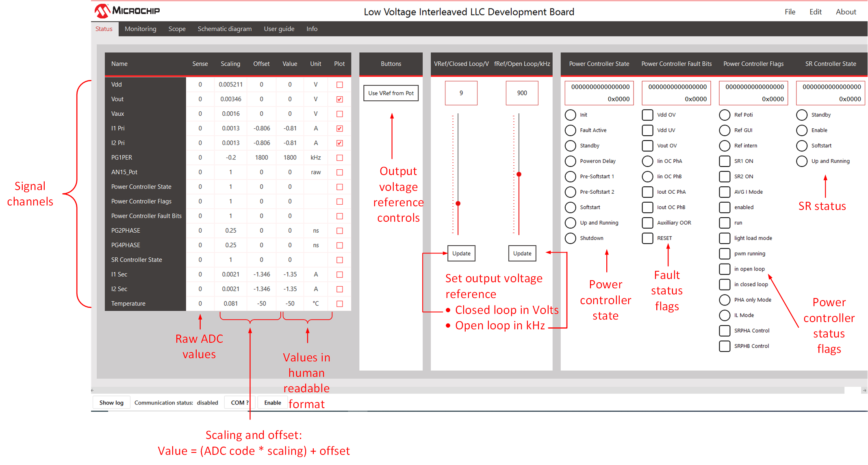Screen dimensions: 868x465
Task: Click the closed loop voltage reference Update button
Action: (462, 252)
